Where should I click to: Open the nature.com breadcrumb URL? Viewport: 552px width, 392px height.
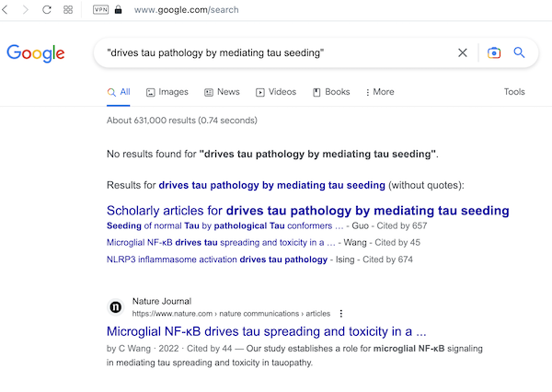231,314
